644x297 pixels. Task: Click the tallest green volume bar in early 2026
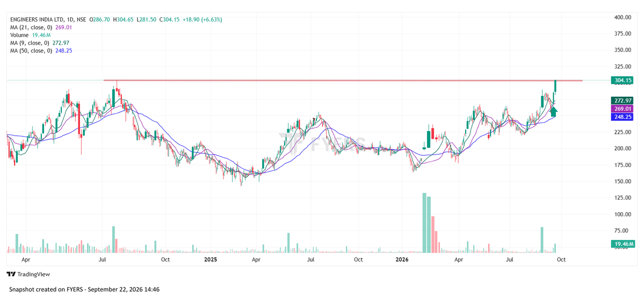424,222
